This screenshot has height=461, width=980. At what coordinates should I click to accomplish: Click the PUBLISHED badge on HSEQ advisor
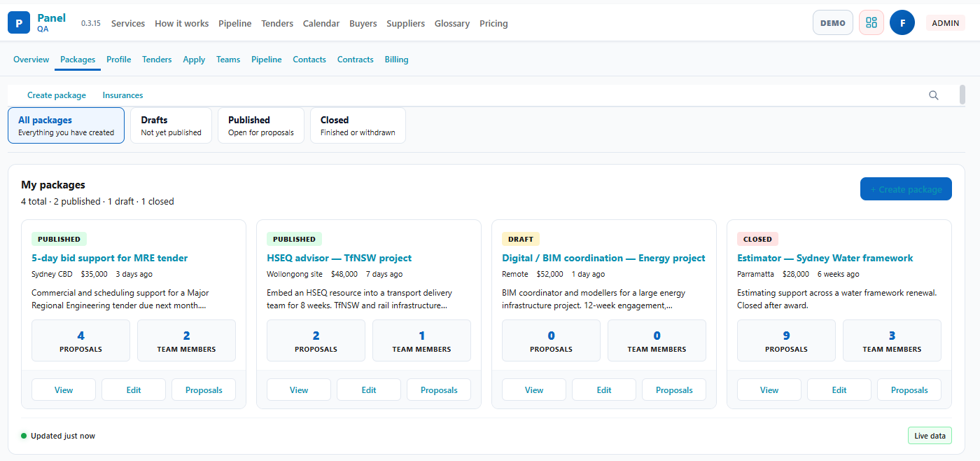[294, 239]
